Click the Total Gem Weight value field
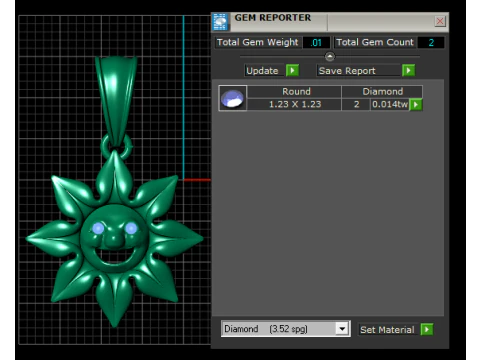480x360 pixels. (x=316, y=43)
